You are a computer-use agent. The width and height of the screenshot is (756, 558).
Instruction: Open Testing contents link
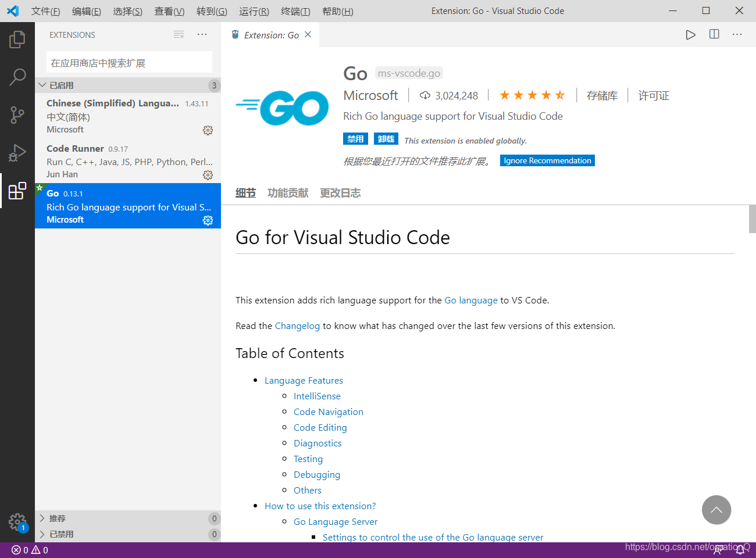pos(308,459)
